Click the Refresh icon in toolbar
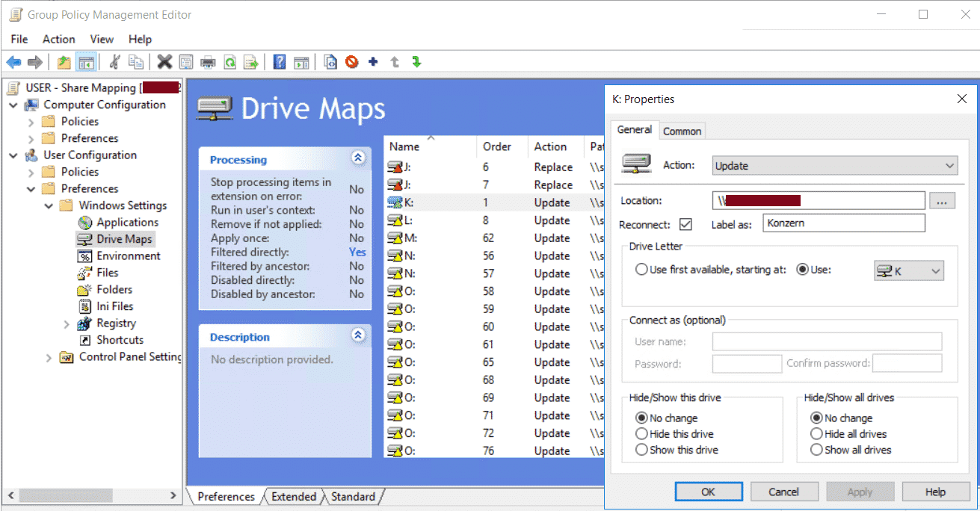The width and height of the screenshot is (980, 511). tap(230, 62)
